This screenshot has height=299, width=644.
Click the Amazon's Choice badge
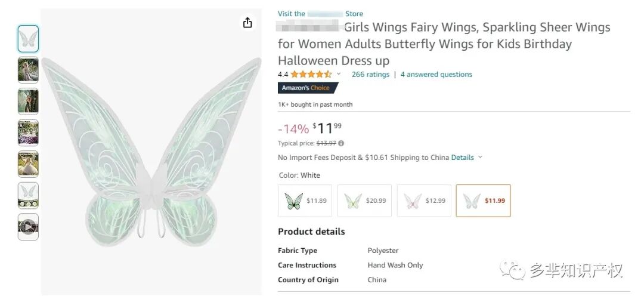coord(306,88)
